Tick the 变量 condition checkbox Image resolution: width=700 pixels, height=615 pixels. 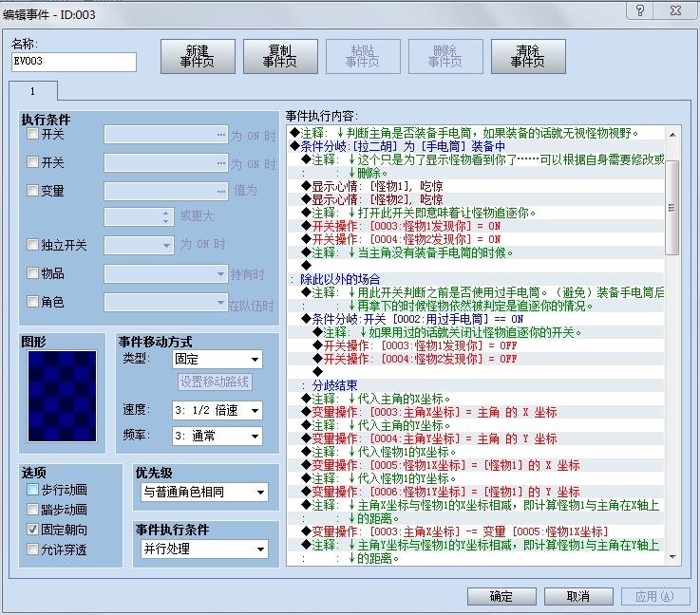pos(32,191)
